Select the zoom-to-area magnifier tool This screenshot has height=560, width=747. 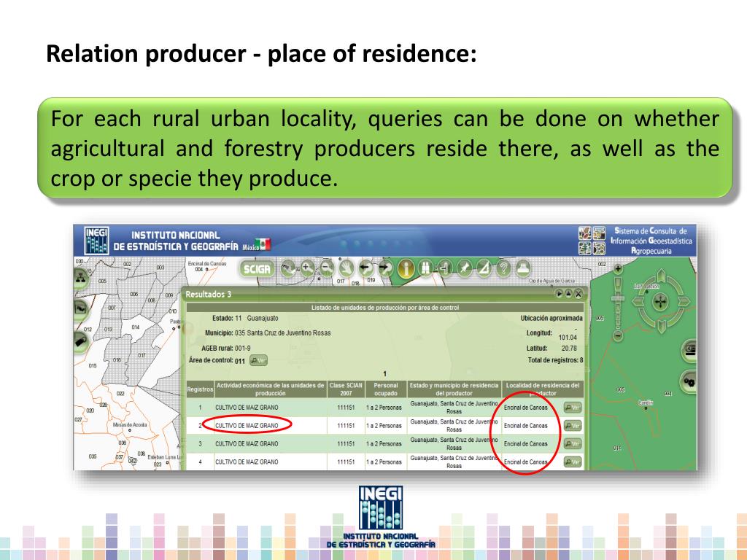coord(287,268)
